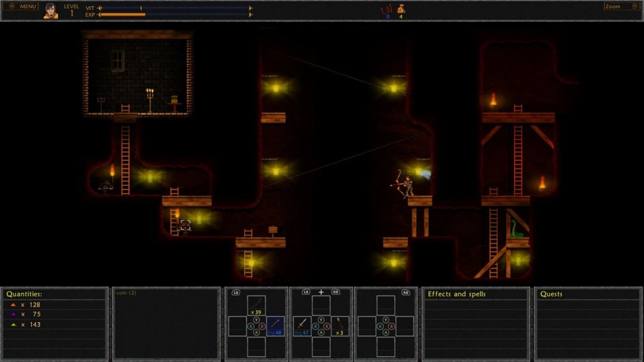Select the bow slot showing x39
This screenshot has height=362, width=644.
pyautogui.click(x=256, y=305)
